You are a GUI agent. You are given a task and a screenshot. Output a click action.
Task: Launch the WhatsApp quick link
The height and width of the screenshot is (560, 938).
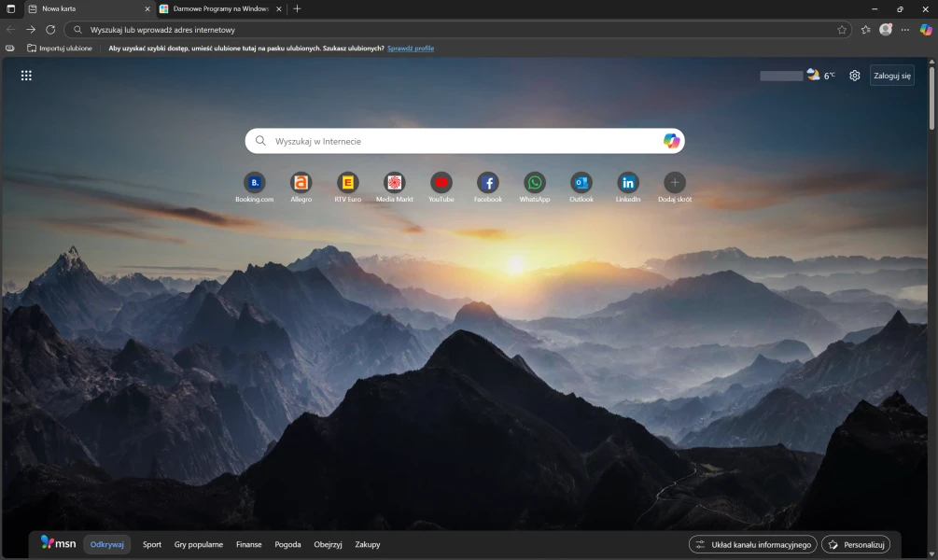point(534,183)
